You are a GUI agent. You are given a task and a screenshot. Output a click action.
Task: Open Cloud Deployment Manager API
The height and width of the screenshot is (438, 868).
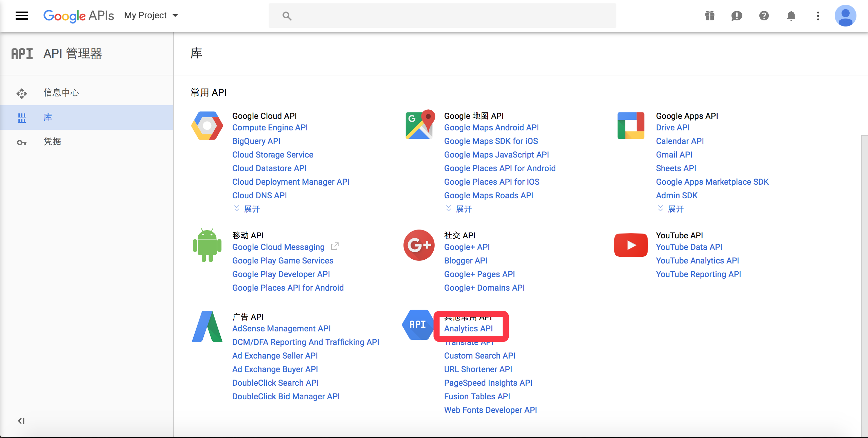click(291, 182)
